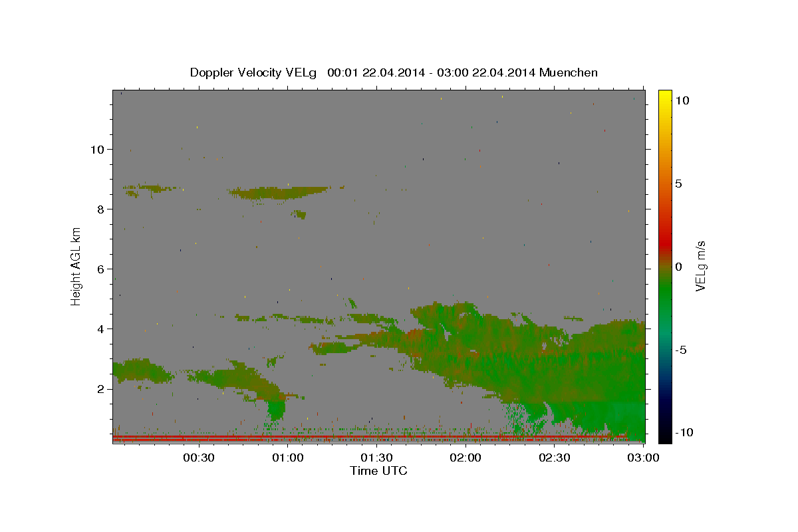Viewport: 798px width, 532px height.
Task: Click the 'Time UTC' axis label
Action: point(378,471)
